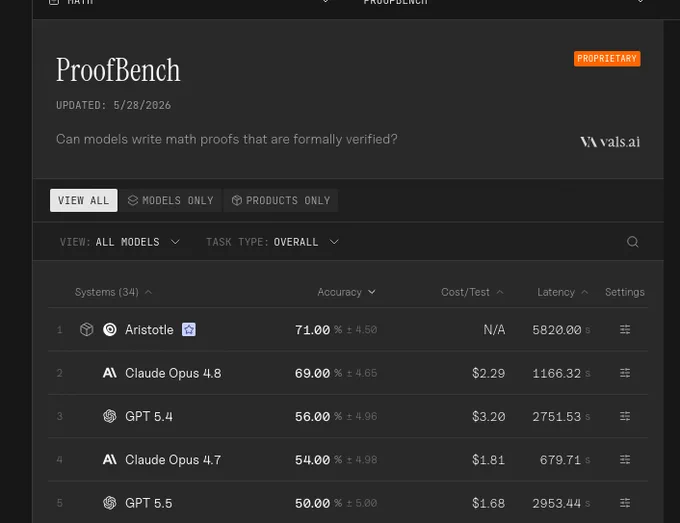Open settings icon for GPT 5.5 row
Image resolution: width=680 pixels, height=523 pixels.
pyautogui.click(x=625, y=503)
